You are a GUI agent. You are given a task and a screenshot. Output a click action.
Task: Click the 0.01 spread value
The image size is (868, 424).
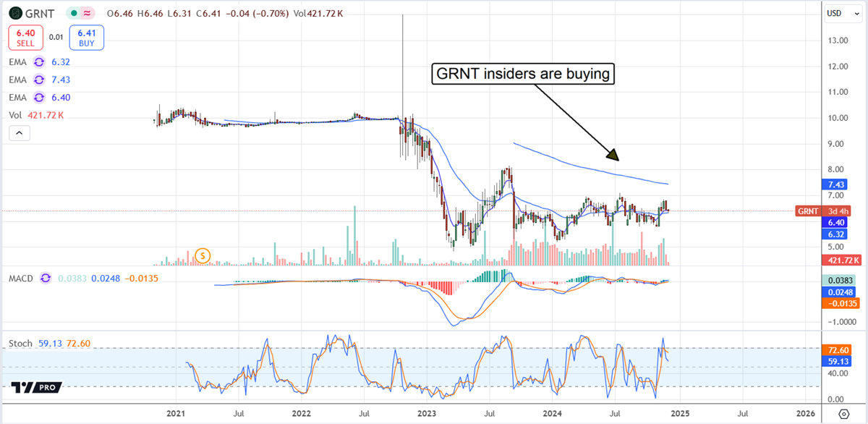coord(56,38)
